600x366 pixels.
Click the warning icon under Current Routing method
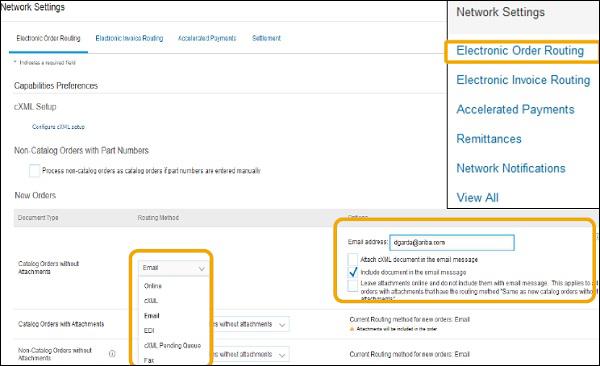[352, 329]
